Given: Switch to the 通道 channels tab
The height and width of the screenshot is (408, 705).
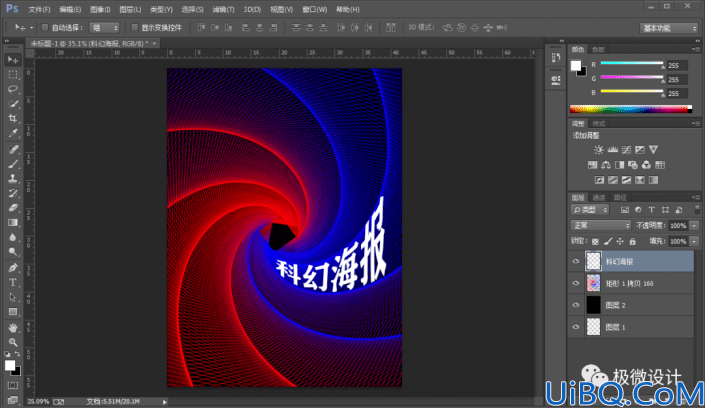Looking at the screenshot, I should [x=599, y=197].
